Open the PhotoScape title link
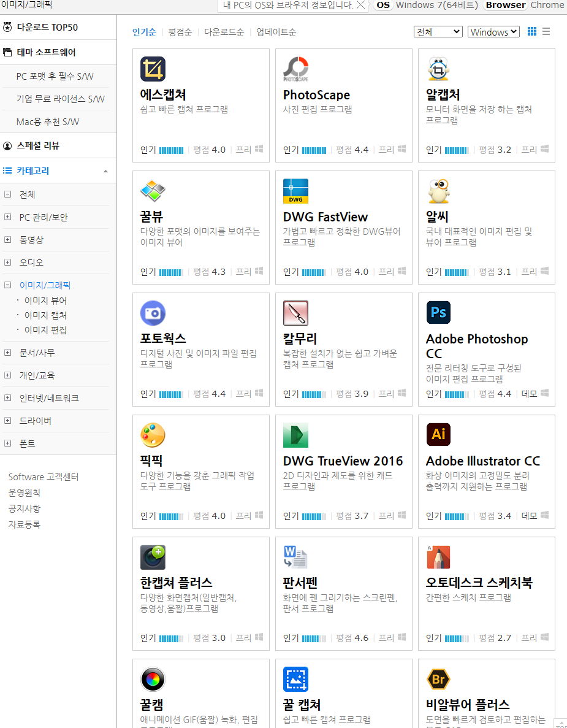Viewport: 567px width, 728px height. point(316,94)
